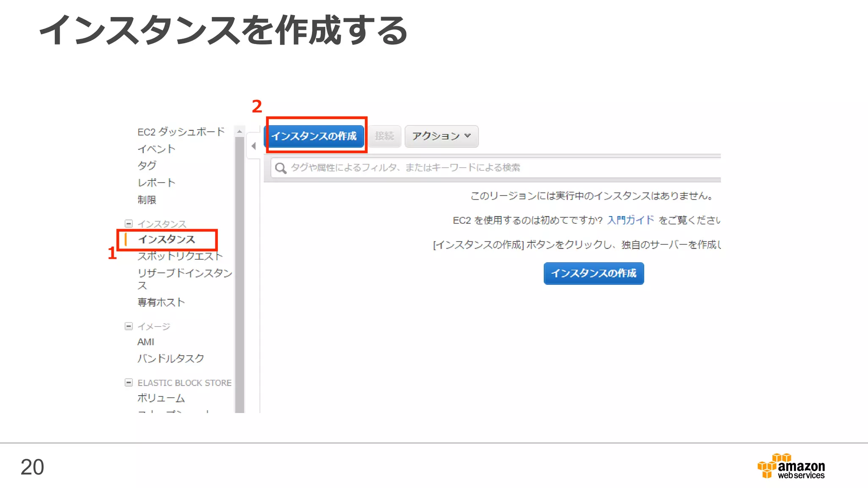Collapse the インスタンス section in the sidebar
This screenshot has width=868, height=488.
click(x=129, y=224)
